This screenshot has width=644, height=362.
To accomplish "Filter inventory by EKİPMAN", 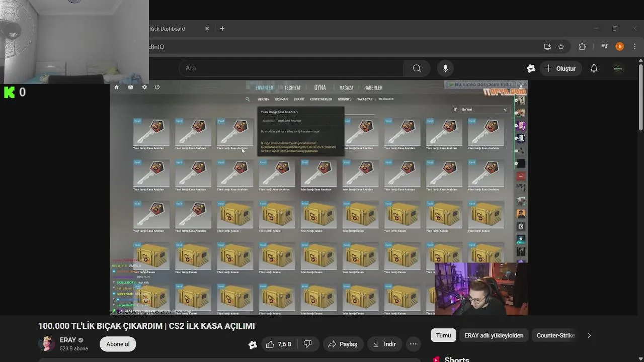I will click(281, 99).
